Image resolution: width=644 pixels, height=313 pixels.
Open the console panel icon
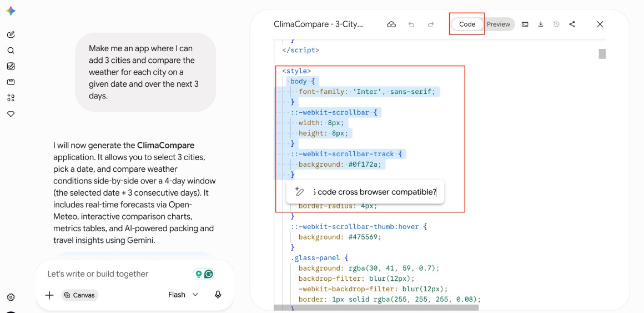coord(525,24)
